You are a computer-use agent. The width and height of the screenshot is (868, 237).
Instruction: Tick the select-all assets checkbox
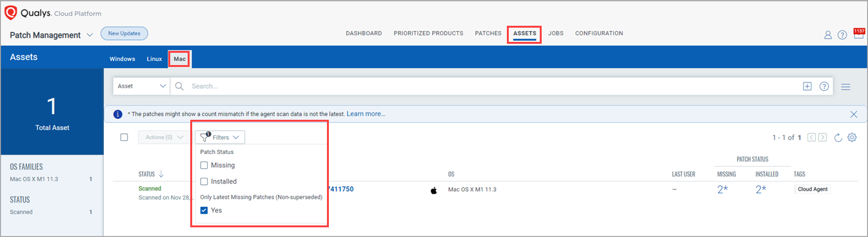coord(124,137)
